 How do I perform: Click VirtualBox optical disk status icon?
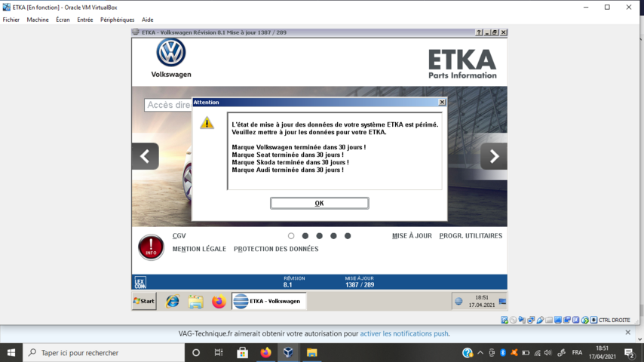point(513,320)
